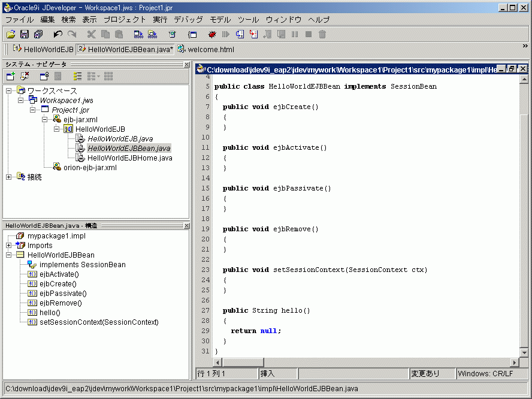
Task: Expand the Imports node in structure pane
Action: click(9, 245)
